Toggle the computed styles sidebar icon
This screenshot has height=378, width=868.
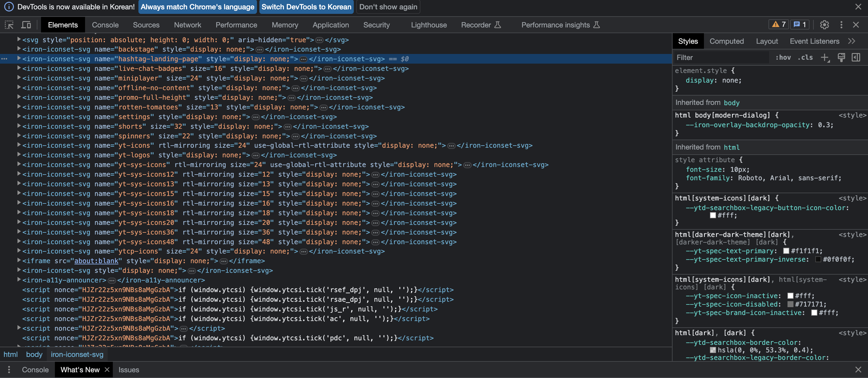pyautogui.click(x=856, y=58)
